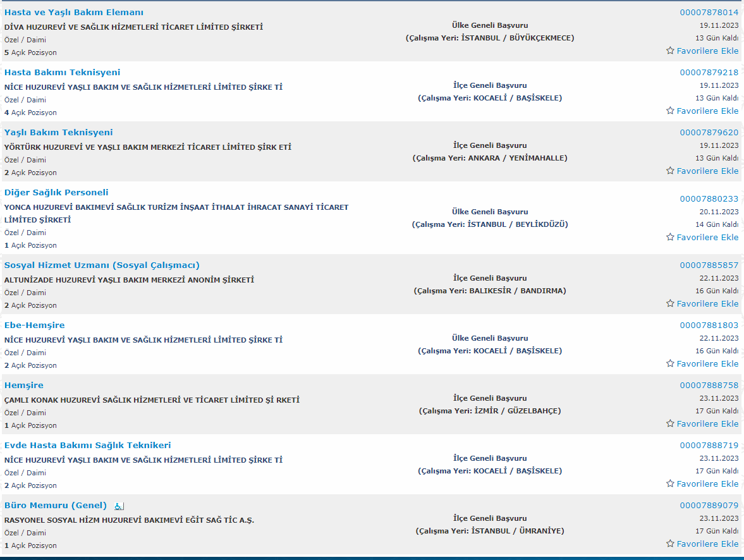
Task: Open listing number 00007885857
Action: 709,265
